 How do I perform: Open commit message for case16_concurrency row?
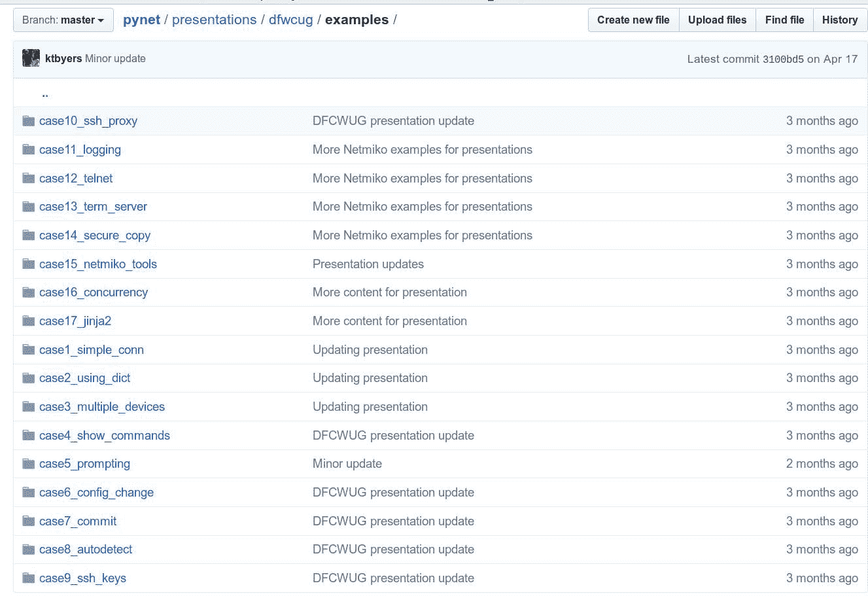pyautogui.click(x=390, y=292)
